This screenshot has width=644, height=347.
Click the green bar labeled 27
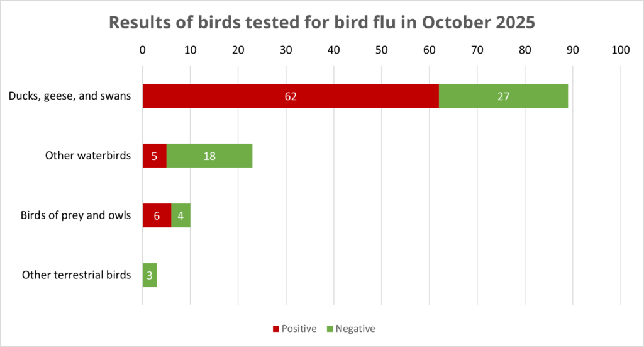coord(503,96)
